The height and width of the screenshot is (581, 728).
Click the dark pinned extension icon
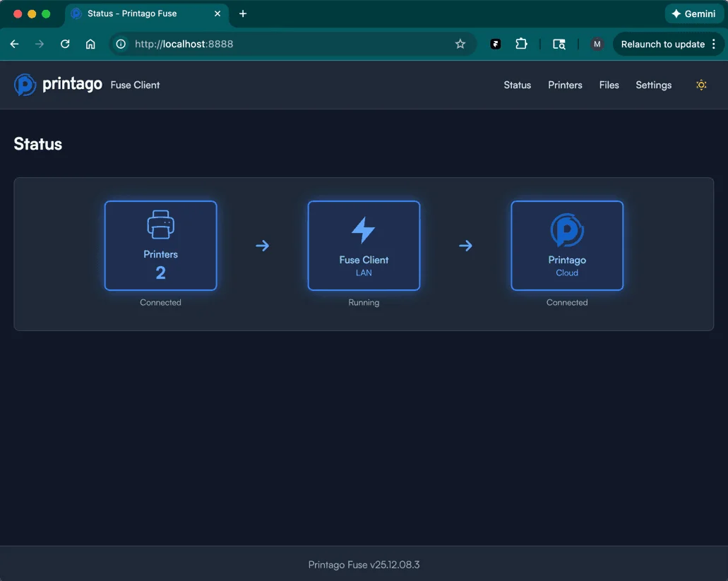pos(495,44)
